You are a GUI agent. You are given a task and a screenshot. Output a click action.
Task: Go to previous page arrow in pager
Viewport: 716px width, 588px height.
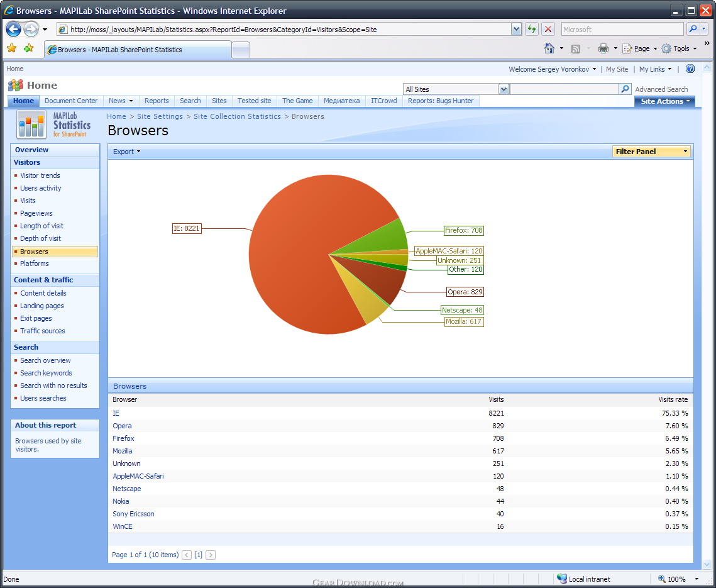186,555
